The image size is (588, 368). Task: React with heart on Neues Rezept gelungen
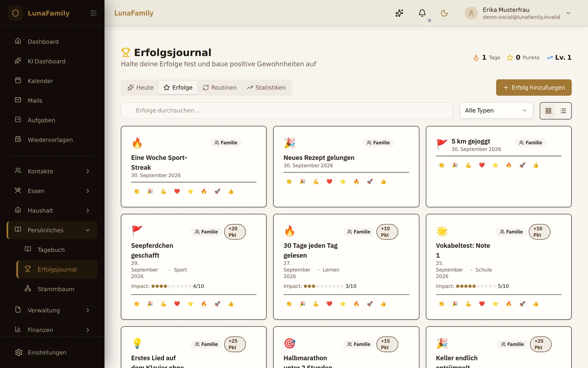329,182
